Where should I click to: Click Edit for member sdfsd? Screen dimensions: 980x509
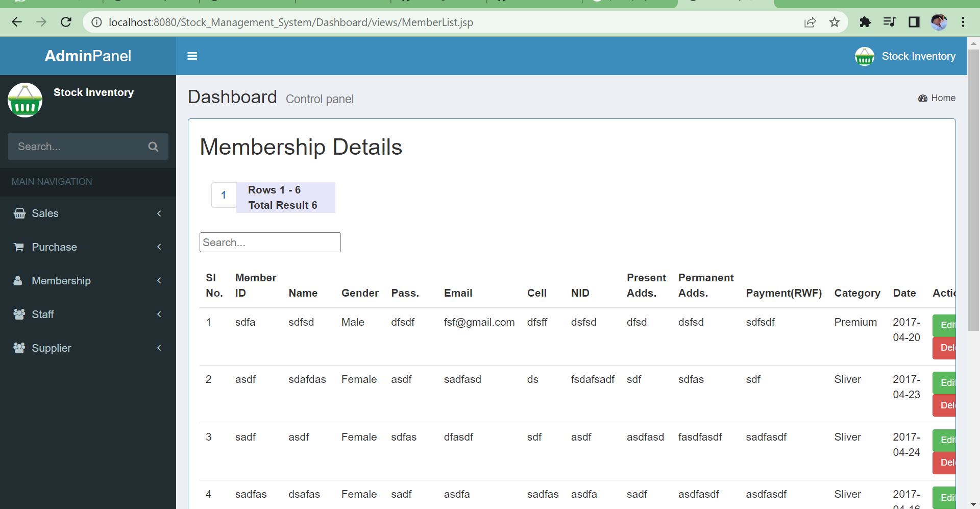click(947, 325)
